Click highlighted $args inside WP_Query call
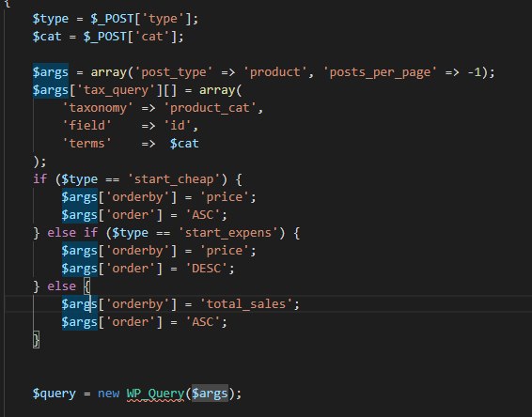The height and width of the screenshot is (417, 532). pyautogui.click(x=210, y=394)
